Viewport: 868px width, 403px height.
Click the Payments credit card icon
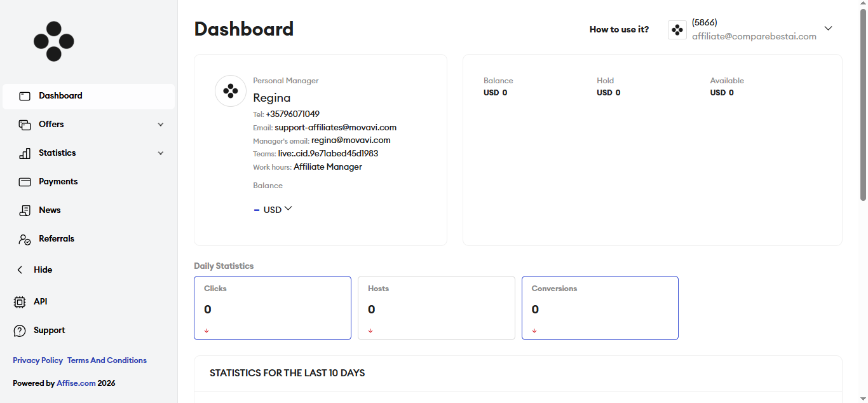click(x=25, y=182)
